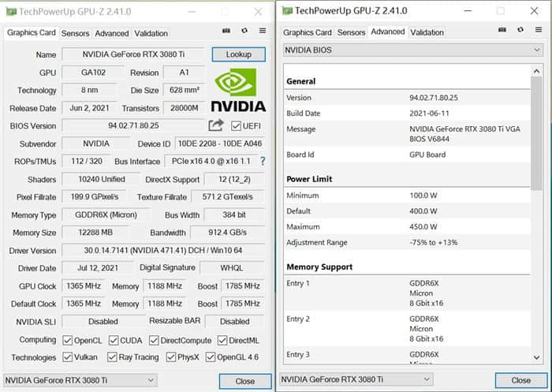The image size is (552, 392).
Task: Click the Message row BIOS V6844
Action: coord(407,134)
